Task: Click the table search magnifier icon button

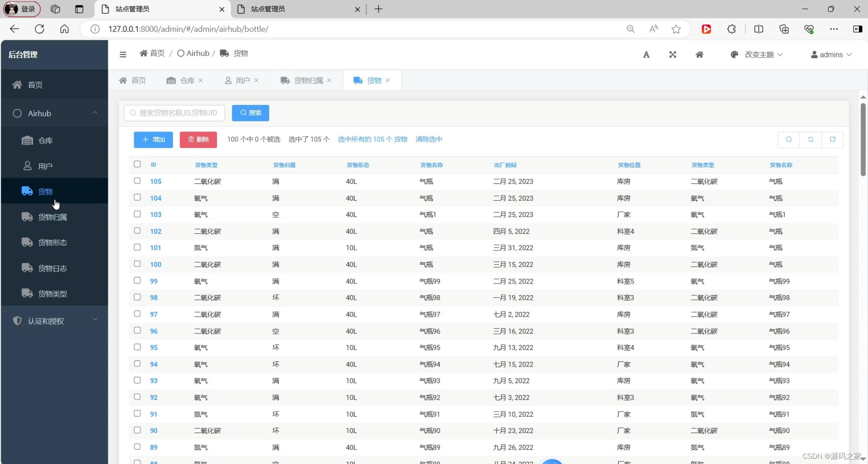Action: click(x=789, y=139)
